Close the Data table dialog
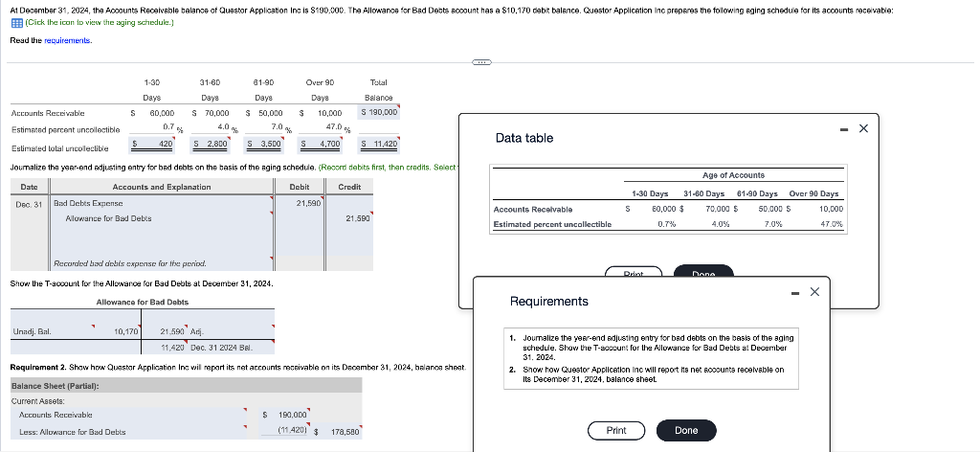The image size is (980, 452). (x=863, y=128)
